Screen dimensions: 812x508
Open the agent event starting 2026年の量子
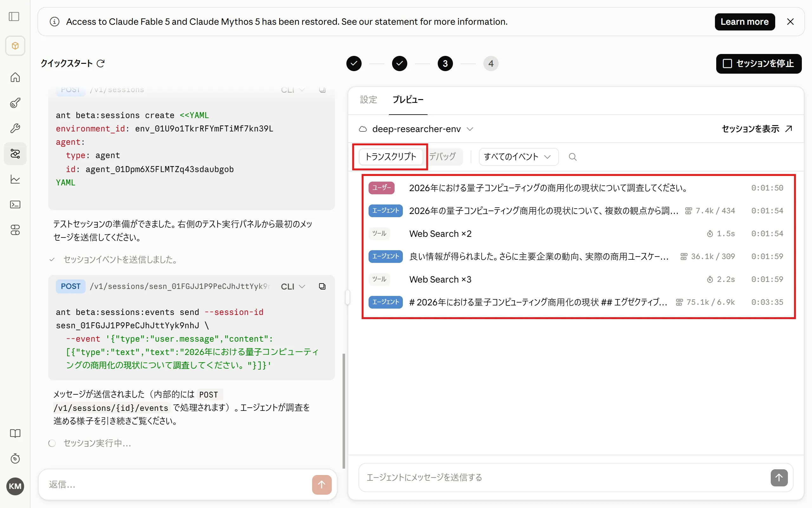pos(576,211)
